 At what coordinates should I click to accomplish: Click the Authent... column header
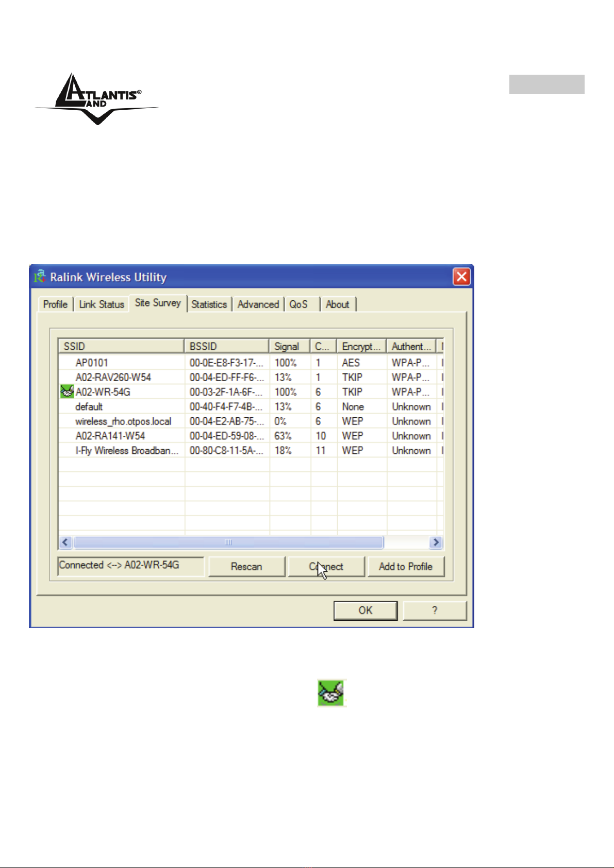point(411,346)
